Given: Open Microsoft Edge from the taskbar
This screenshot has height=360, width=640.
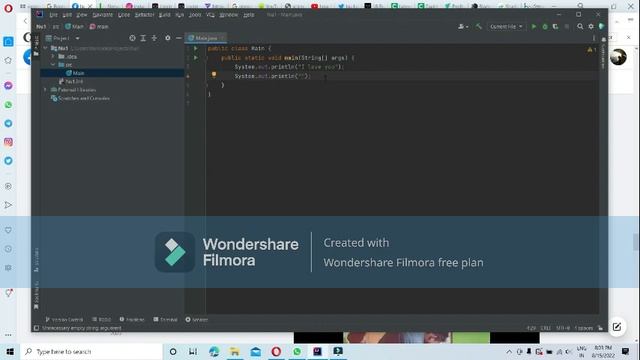Looking at the screenshot, I should click(214, 351).
